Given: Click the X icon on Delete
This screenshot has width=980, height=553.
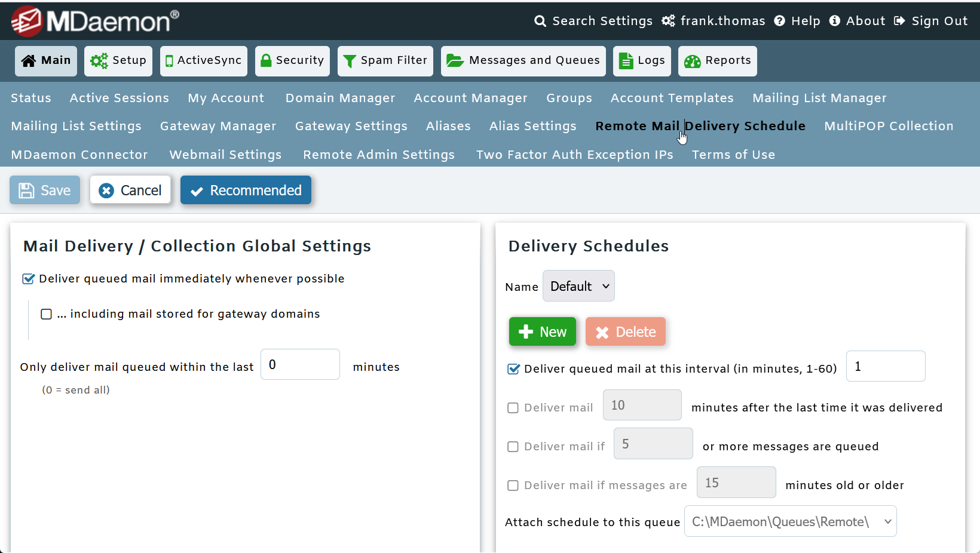Looking at the screenshot, I should tap(602, 333).
